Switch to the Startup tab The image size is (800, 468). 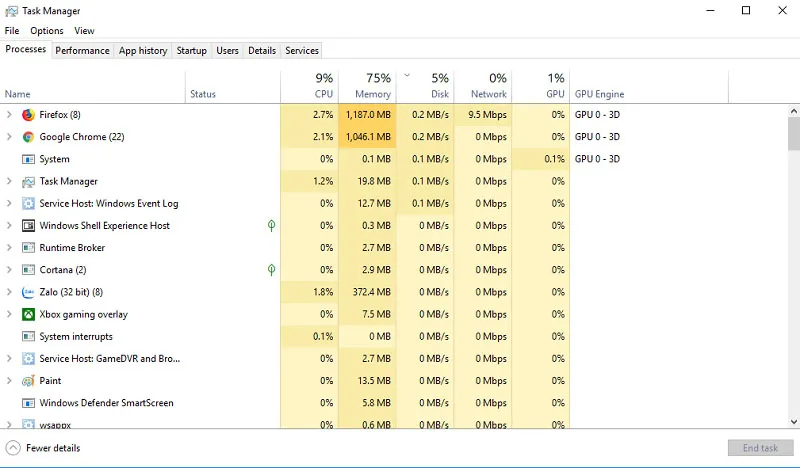click(x=192, y=51)
